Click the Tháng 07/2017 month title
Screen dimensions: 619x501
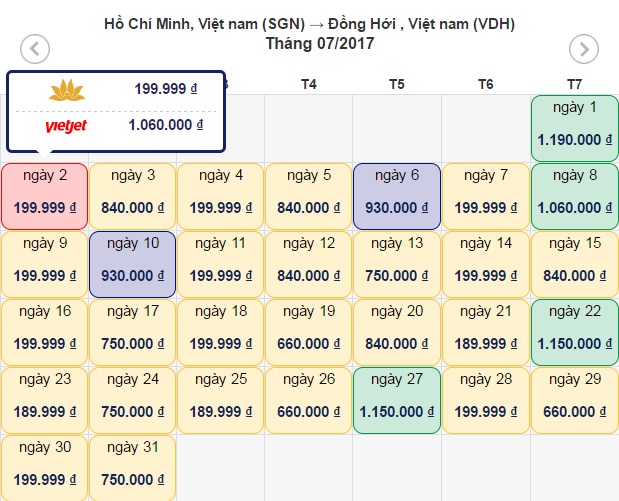309,43
